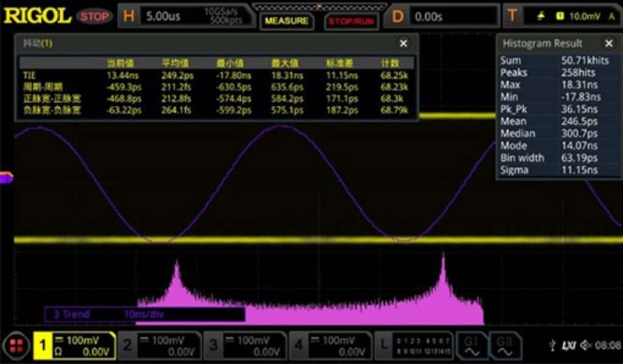The height and width of the screenshot is (364, 623).
Task: Click the RIGOL logo
Action: pos(38,13)
